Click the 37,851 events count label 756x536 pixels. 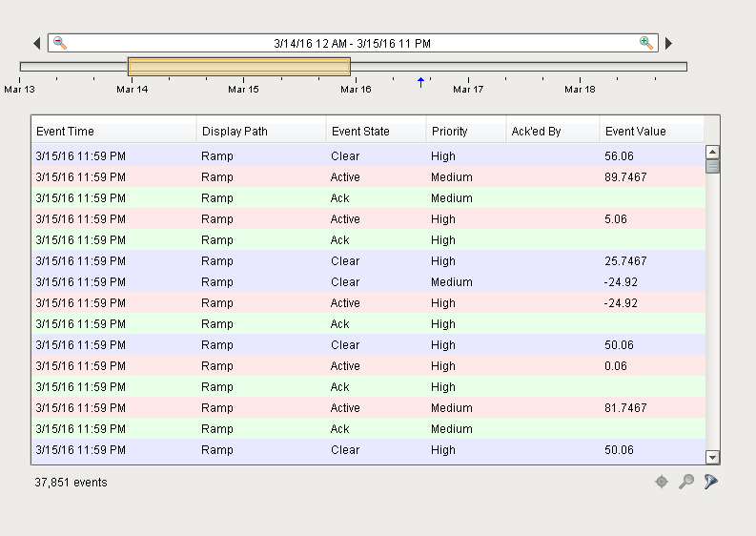tap(71, 482)
